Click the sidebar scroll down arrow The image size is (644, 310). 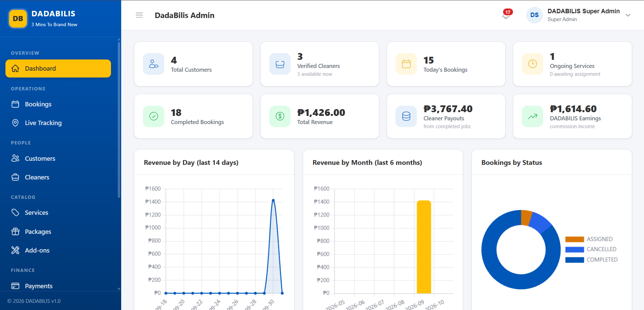click(x=119, y=289)
